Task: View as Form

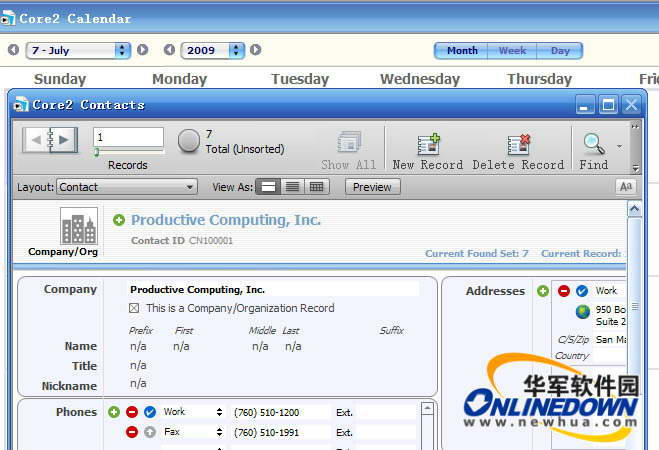Action: [x=268, y=187]
